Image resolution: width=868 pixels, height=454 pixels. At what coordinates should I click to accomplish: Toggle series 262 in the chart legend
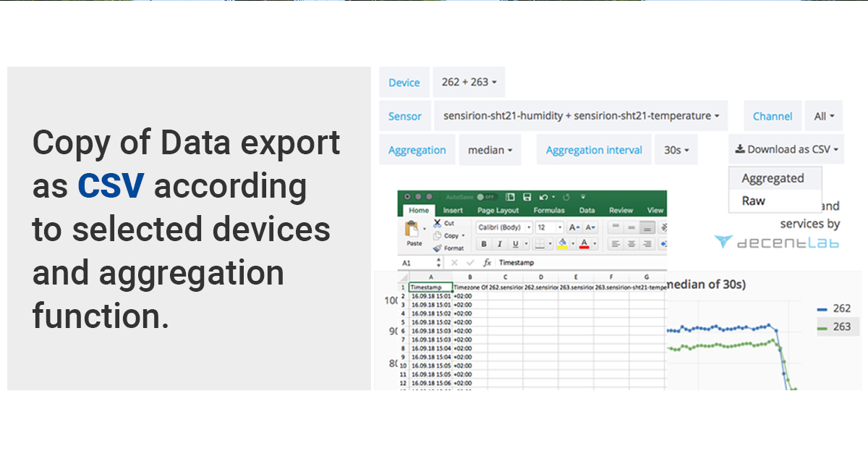tap(833, 308)
